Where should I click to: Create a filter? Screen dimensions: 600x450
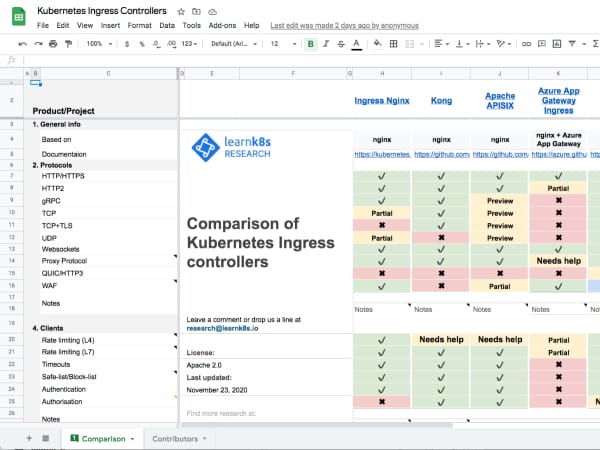point(572,44)
